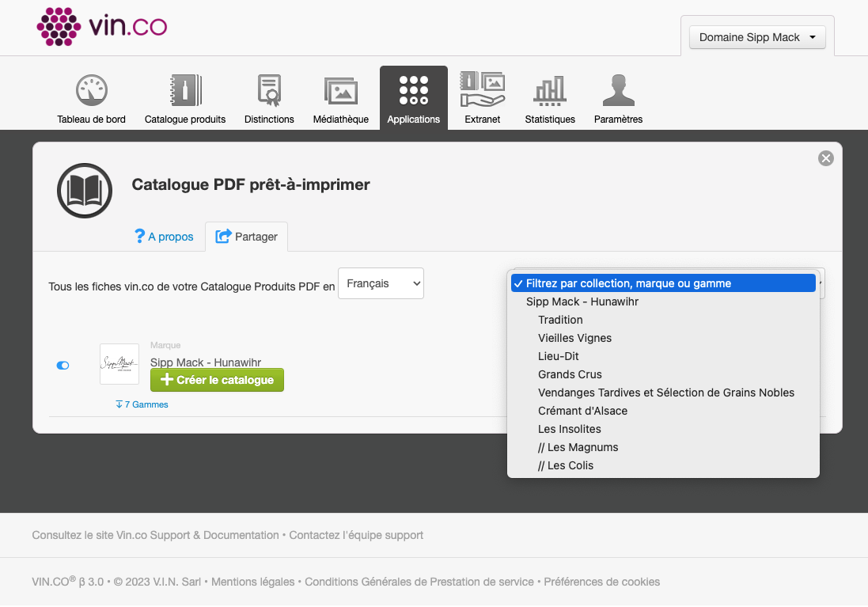This screenshot has width=868, height=607.
Task: Choose Grands Crus option
Action: 663,375
